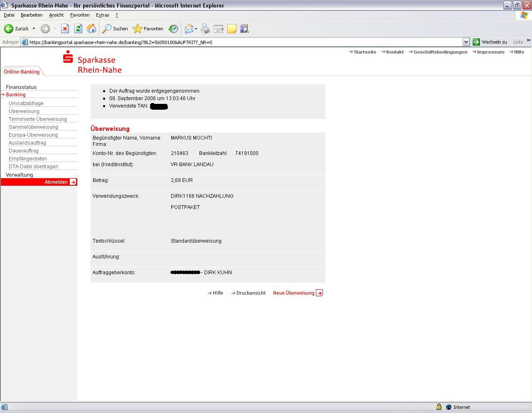Open Empfängerdaten in the sidebar

click(x=28, y=158)
